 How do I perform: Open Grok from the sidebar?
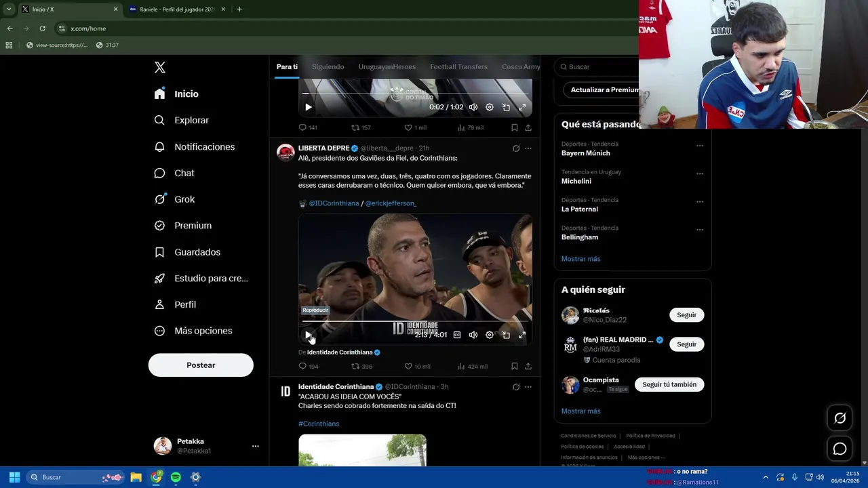[x=174, y=199]
